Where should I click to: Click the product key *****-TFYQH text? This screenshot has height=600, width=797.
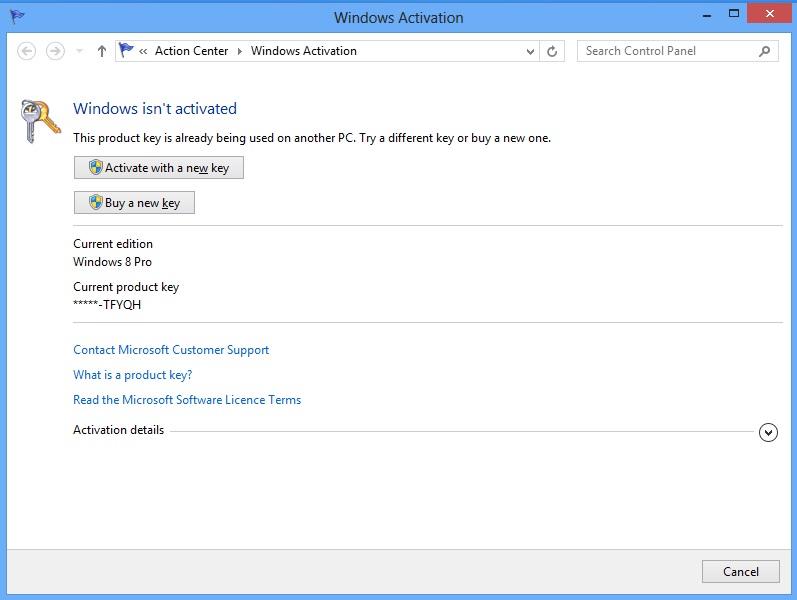107,305
